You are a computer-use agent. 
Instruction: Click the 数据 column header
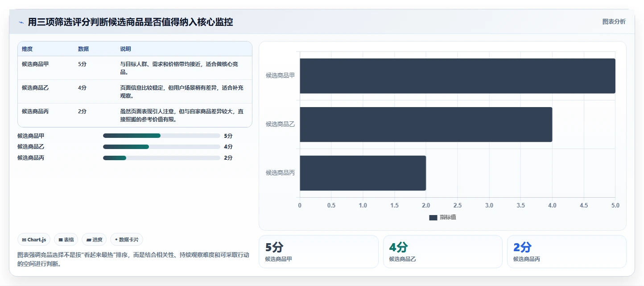[83, 49]
